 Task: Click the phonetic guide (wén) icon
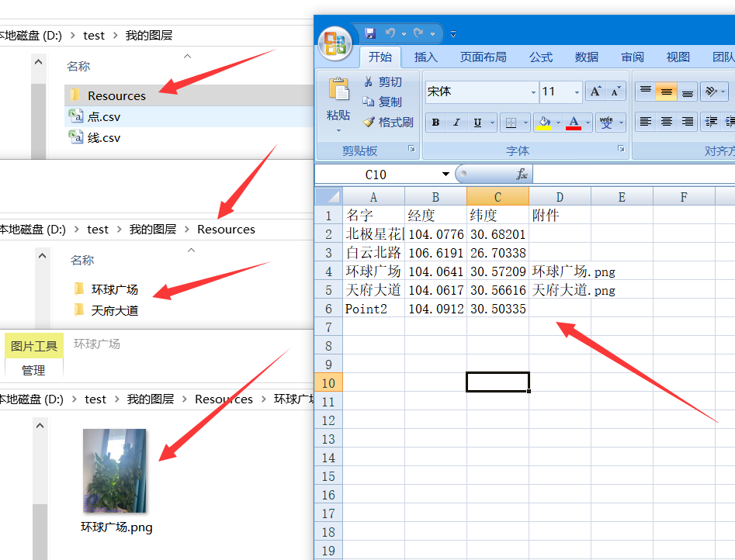pyautogui.click(x=606, y=123)
